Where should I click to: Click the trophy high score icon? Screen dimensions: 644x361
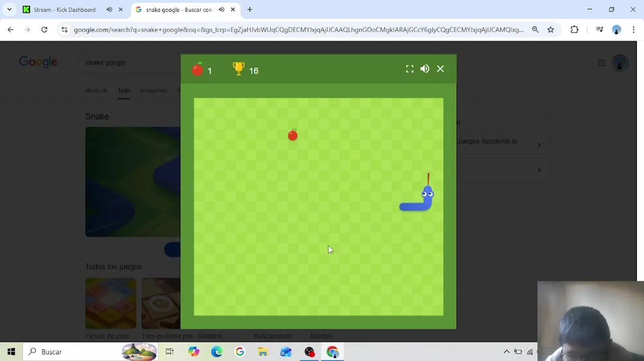pyautogui.click(x=239, y=69)
